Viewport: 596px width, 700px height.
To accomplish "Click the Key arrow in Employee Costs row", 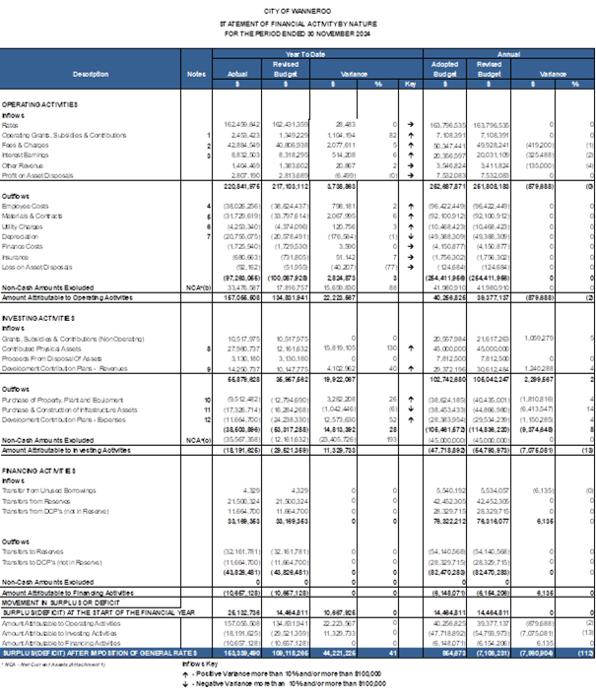I will [411, 205].
